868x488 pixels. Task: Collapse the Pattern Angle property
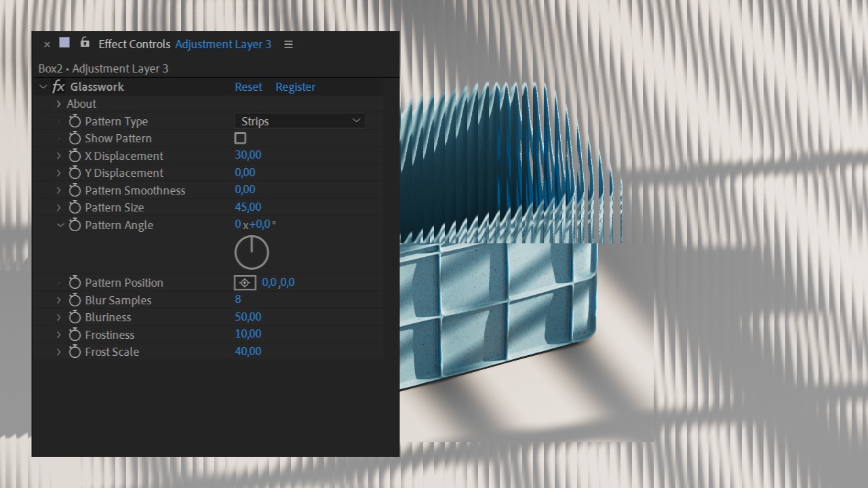pos(60,225)
